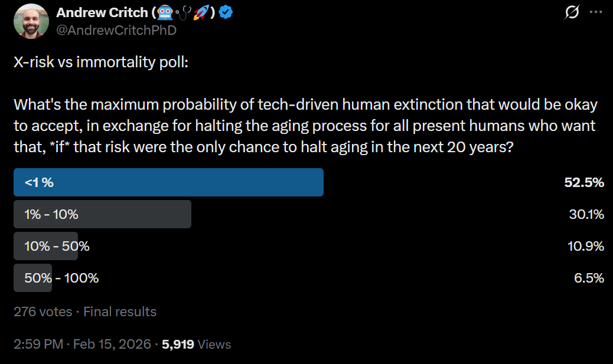
Task: Click the robot emoji in display name
Action: click(x=165, y=13)
